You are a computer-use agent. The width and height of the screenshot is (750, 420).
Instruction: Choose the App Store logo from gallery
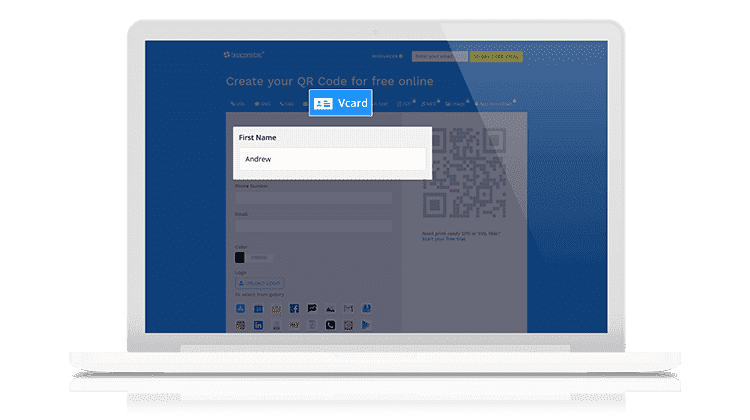click(240, 309)
